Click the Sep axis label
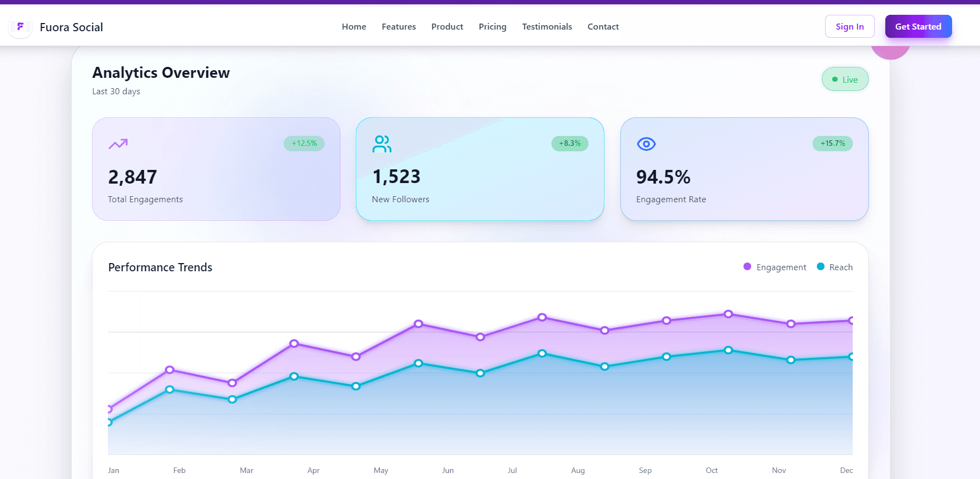980x479 pixels. point(645,470)
